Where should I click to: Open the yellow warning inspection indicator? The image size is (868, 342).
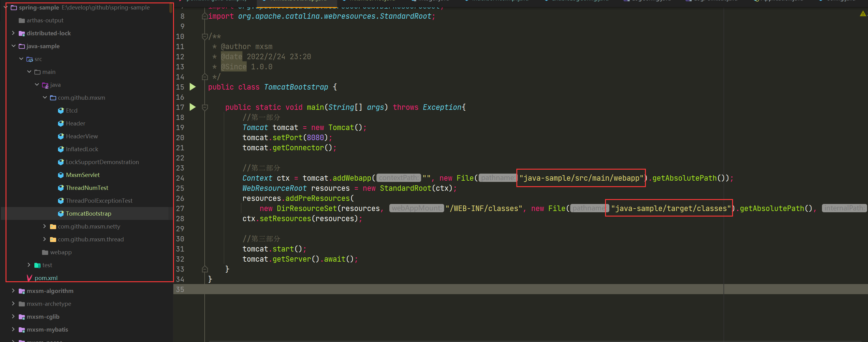(862, 14)
